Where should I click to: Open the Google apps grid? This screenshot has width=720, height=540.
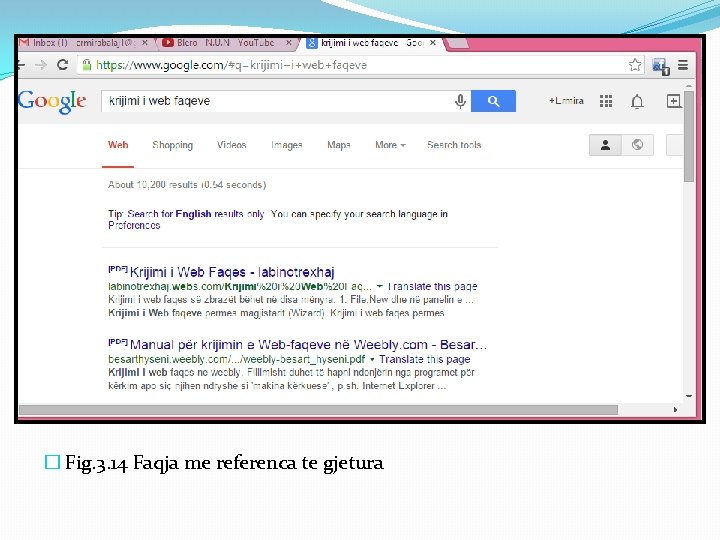click(x=606, y=101)
